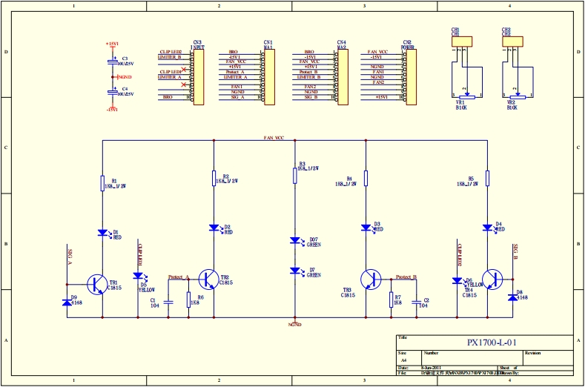
Task: Select red LED D1 symbol
Action: (102, 233)
